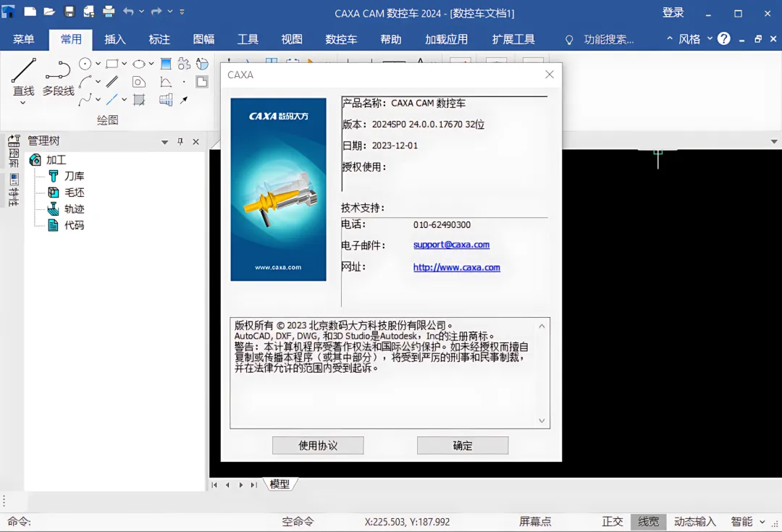Select the 毛坯 tree node

tap(67, 193)
